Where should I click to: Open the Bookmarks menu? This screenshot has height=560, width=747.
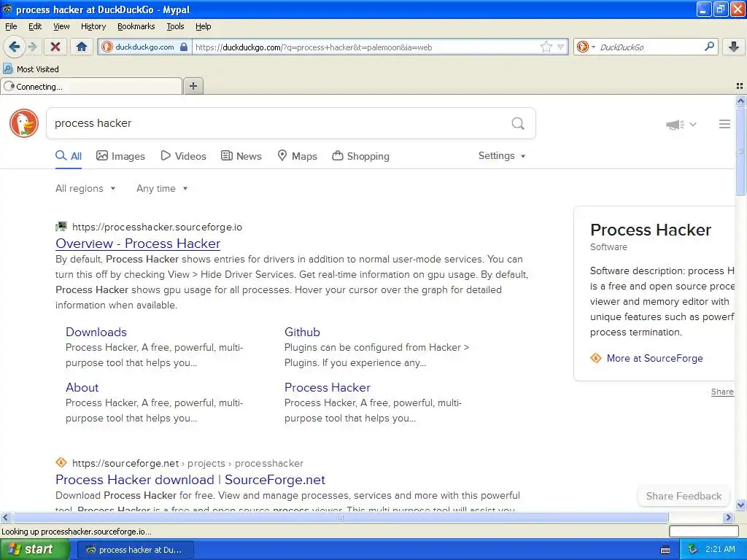[136, 26]
